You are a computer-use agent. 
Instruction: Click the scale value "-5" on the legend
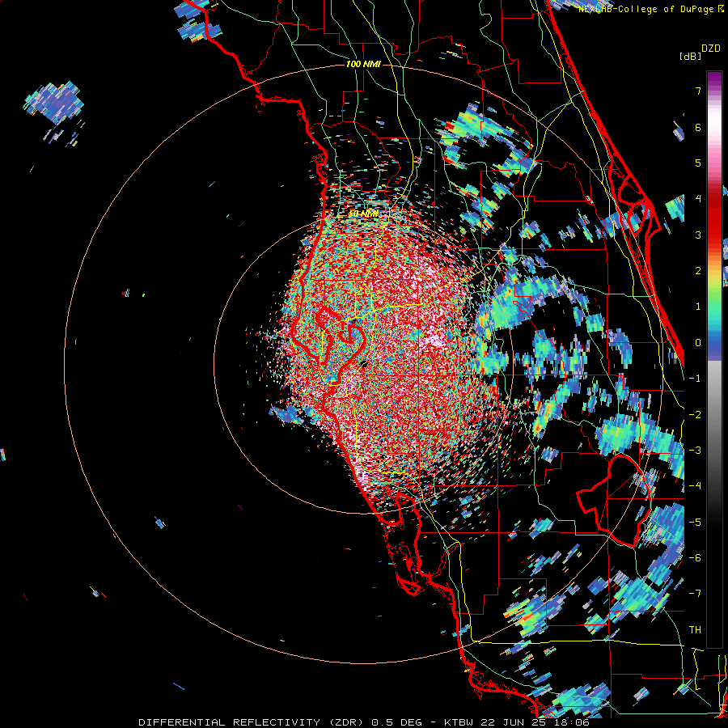pos(695,522)
